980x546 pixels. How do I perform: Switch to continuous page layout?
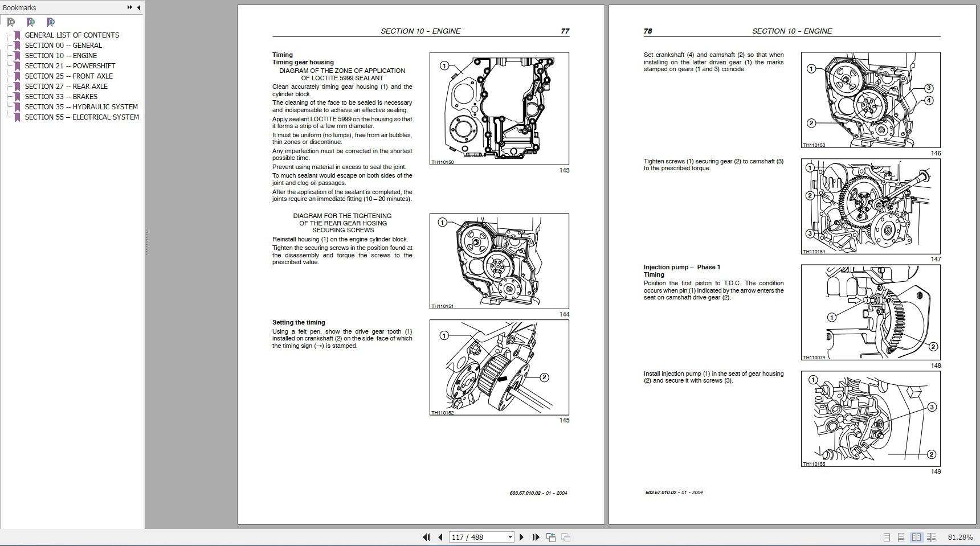point(901,537)
